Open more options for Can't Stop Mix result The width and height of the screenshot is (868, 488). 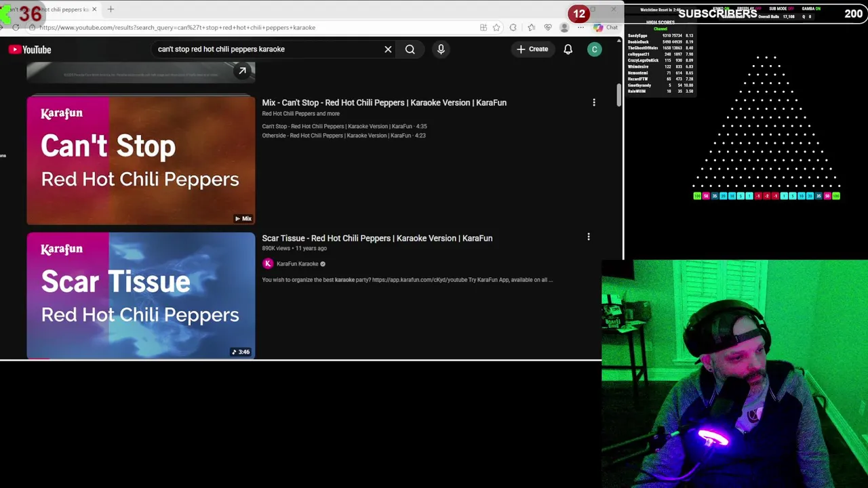coord(594,102)
